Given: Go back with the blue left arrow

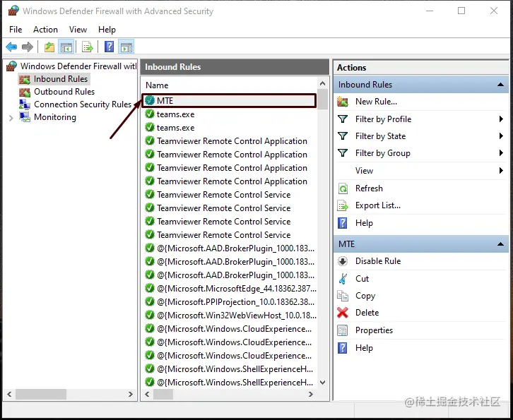Looking at the screenshot, I should [11, 47].
